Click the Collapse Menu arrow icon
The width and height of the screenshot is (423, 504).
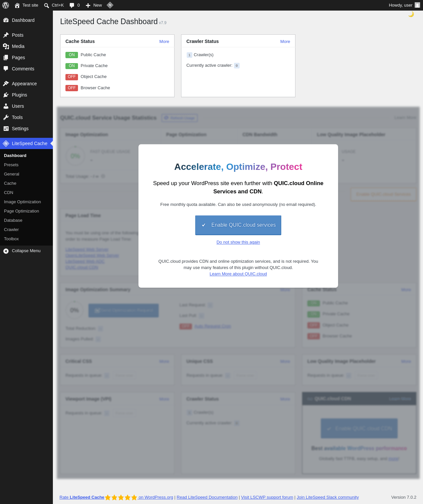[x=6, y=251]
